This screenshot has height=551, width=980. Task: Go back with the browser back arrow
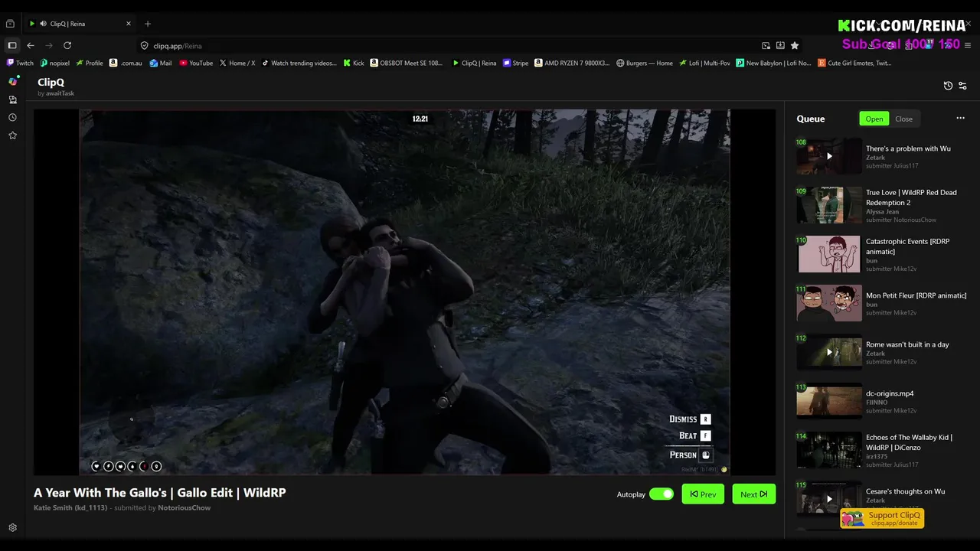(x=31, y=46)
